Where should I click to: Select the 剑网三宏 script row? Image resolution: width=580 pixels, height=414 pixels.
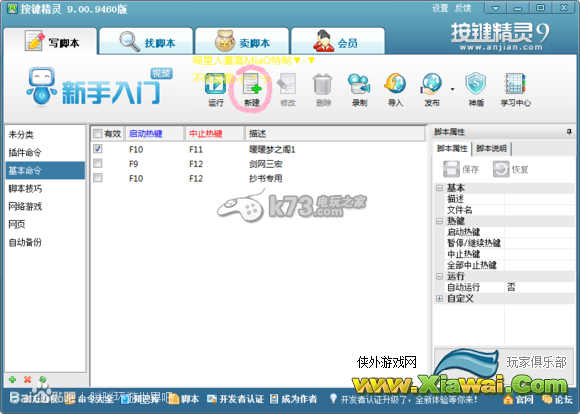tap(258, 164)
